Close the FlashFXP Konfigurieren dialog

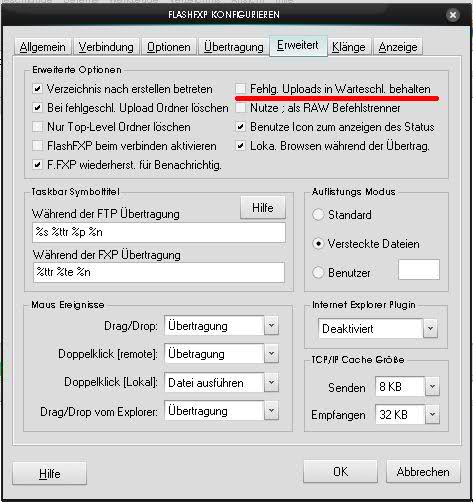(x=453, y=15)
